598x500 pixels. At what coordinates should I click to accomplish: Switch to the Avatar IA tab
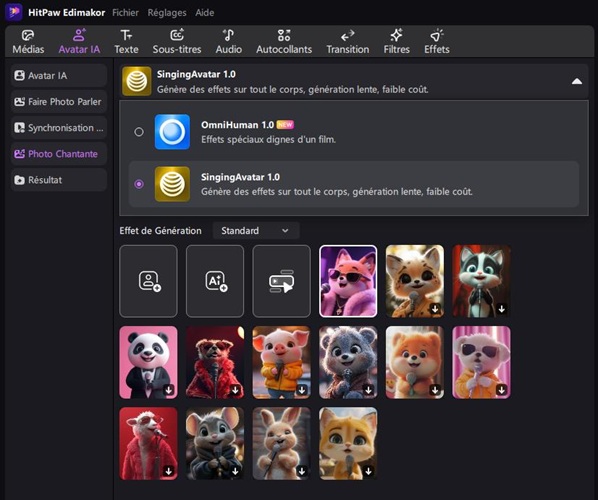79,42
